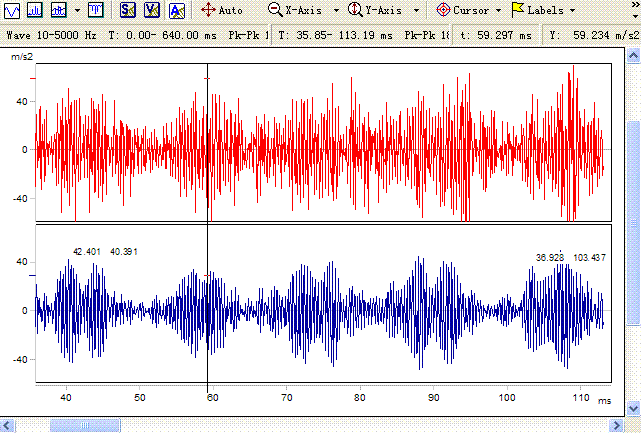Click the m/s2 unit label
Viewport: 641px width, 433px height.
(x=22, y=57)
